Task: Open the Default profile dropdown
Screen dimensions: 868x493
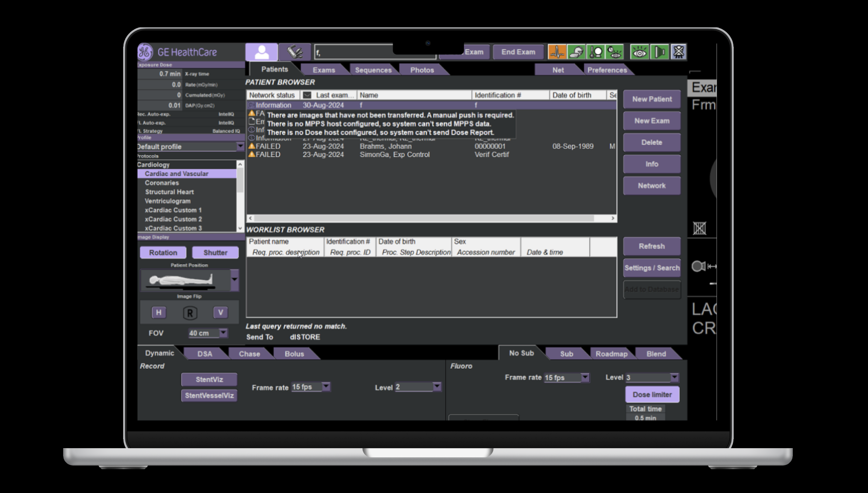Action: [x=240, y=146]
